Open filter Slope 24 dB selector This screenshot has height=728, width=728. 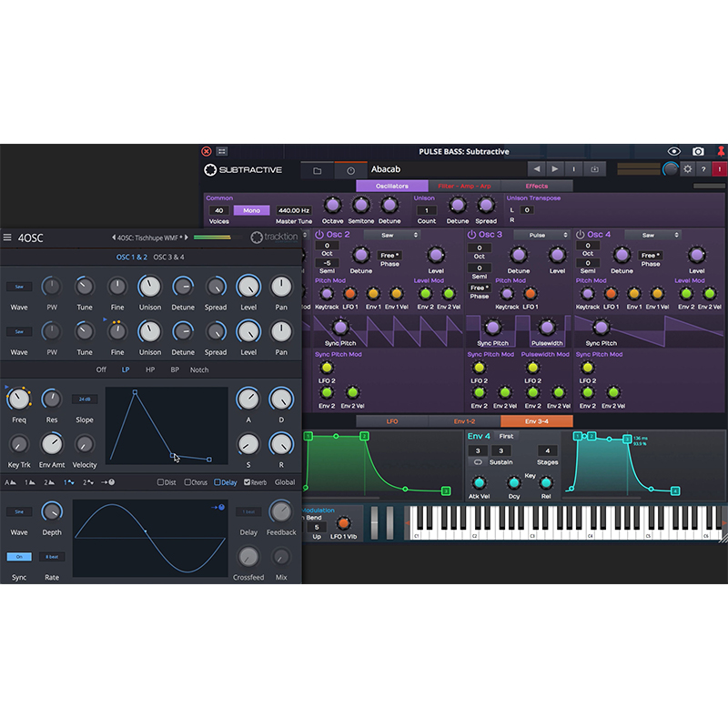(x=85, y=399)
